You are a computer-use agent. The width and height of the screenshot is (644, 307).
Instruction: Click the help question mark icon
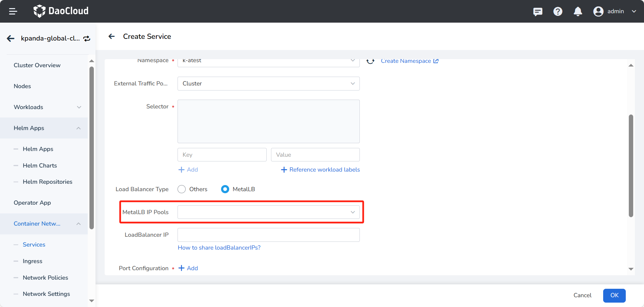coord(558,11)
